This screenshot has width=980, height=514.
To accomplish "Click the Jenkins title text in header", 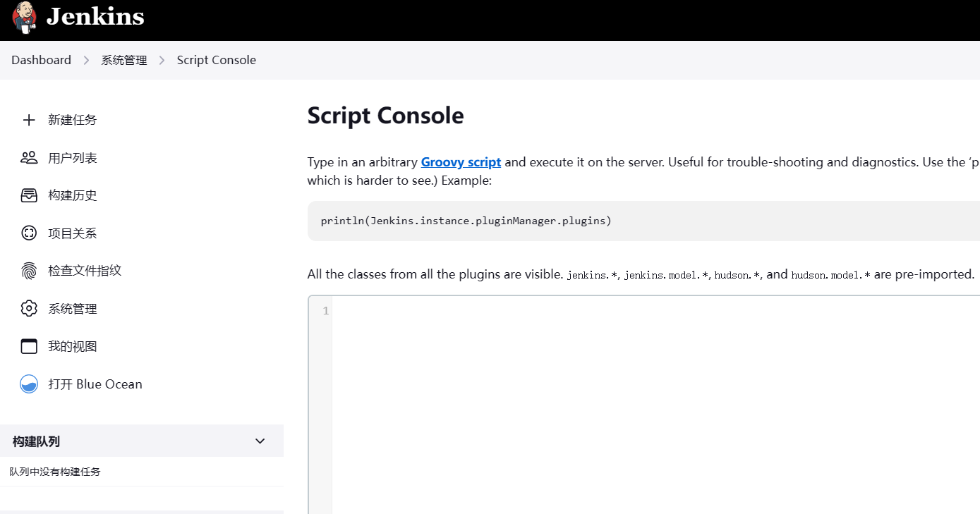I will pos(95,17).
